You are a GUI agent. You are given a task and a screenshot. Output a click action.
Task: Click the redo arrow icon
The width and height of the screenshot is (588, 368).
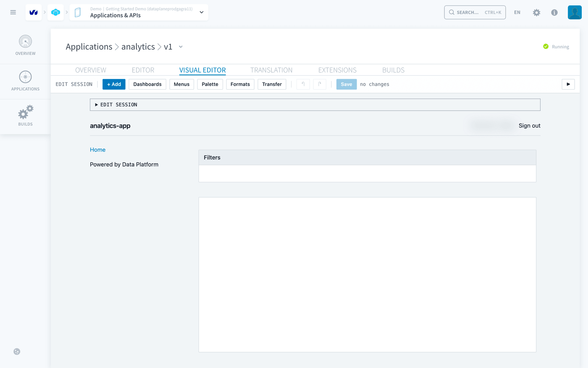pyautogui.click(x=320, y=84)
